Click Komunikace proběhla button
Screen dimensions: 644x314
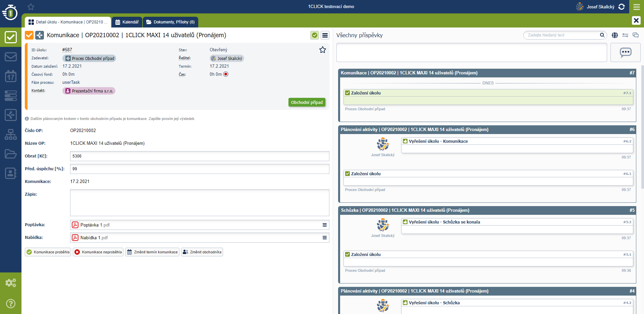[48, 252]
